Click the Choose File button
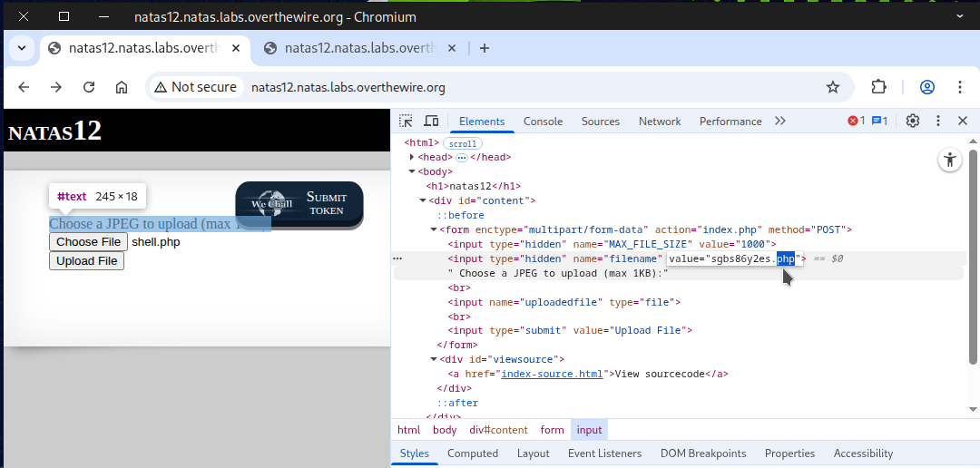 88,242
